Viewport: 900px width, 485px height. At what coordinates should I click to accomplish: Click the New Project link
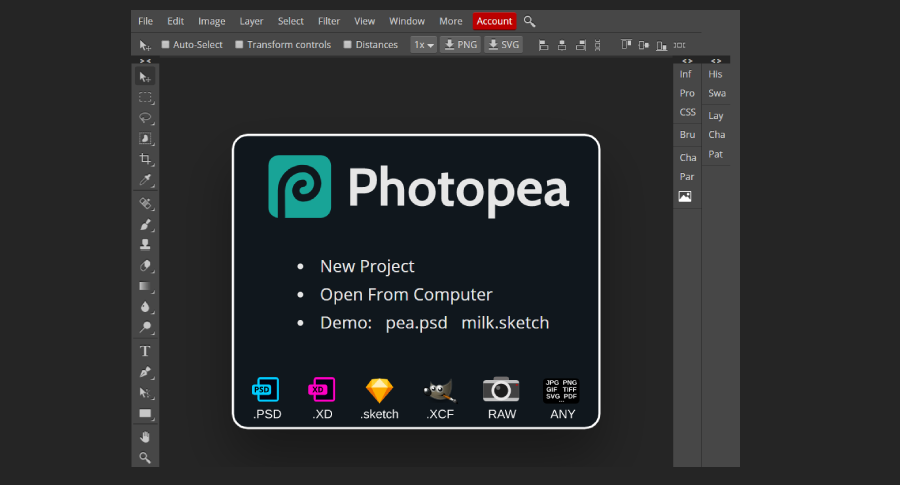point(367,266)
